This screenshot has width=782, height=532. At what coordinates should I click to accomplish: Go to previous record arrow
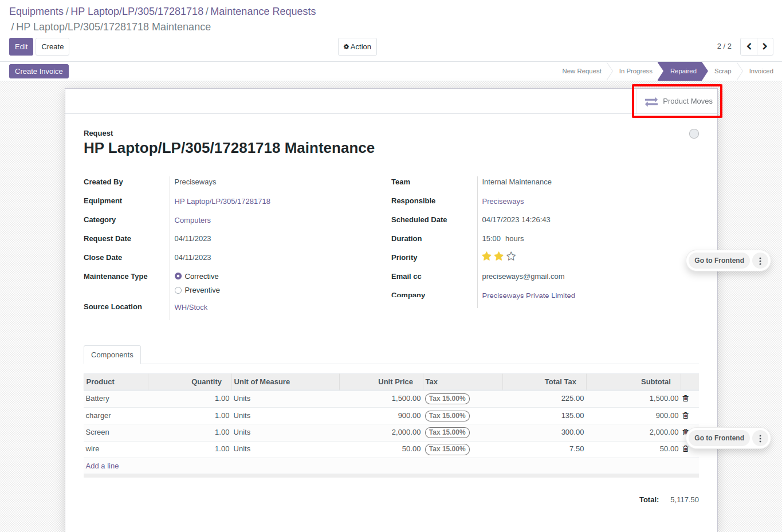click(749, 46)
